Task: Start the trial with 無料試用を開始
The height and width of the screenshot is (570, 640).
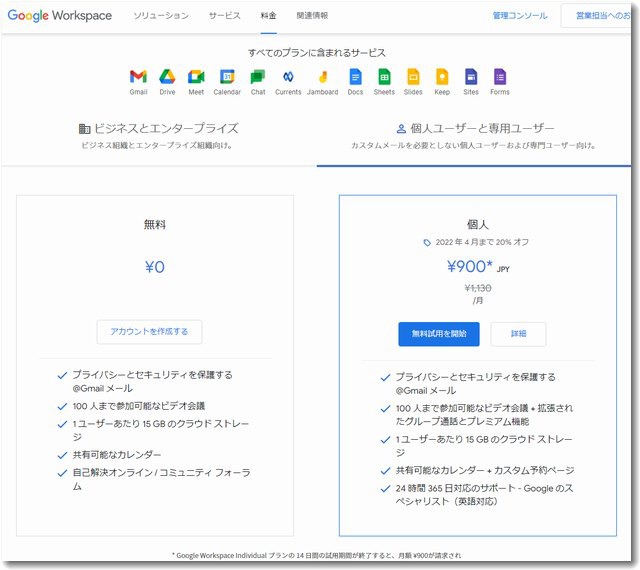Action: coord(439,334)
